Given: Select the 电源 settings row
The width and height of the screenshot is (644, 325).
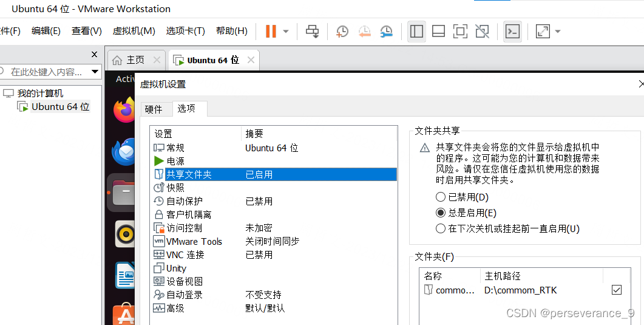Looking at the screenshot, I should (274, 161).
